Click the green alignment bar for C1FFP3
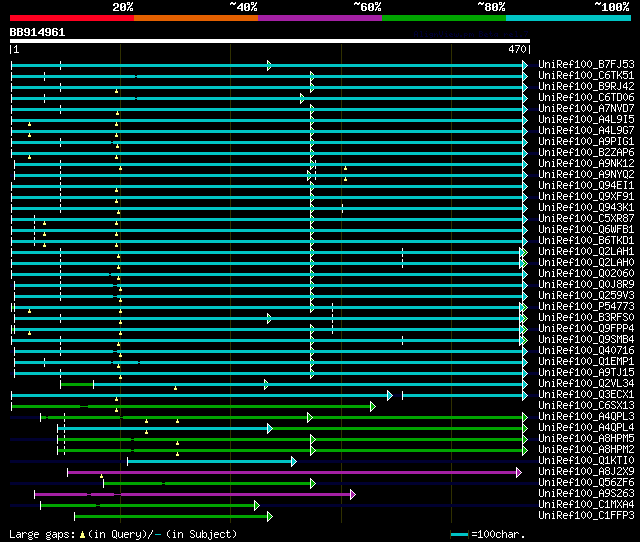This screenshot has width=640, height=542. (x=171, y=517)
